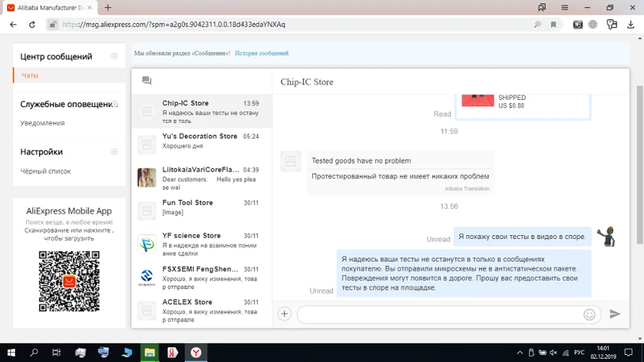Collapse the Служебные оповещения section
Viewport: 644px width, 362px height.
point(115,104)
